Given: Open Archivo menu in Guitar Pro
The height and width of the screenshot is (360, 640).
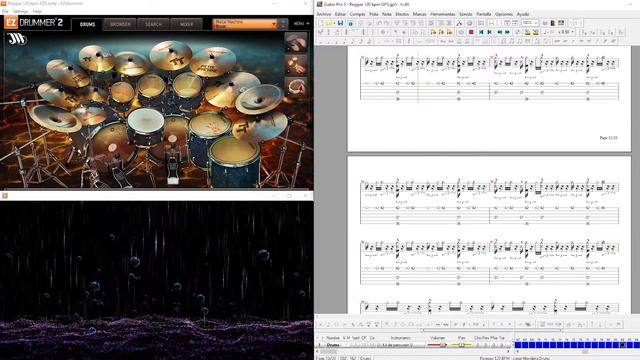Looking at the screenshot, I should coord(324,14).
